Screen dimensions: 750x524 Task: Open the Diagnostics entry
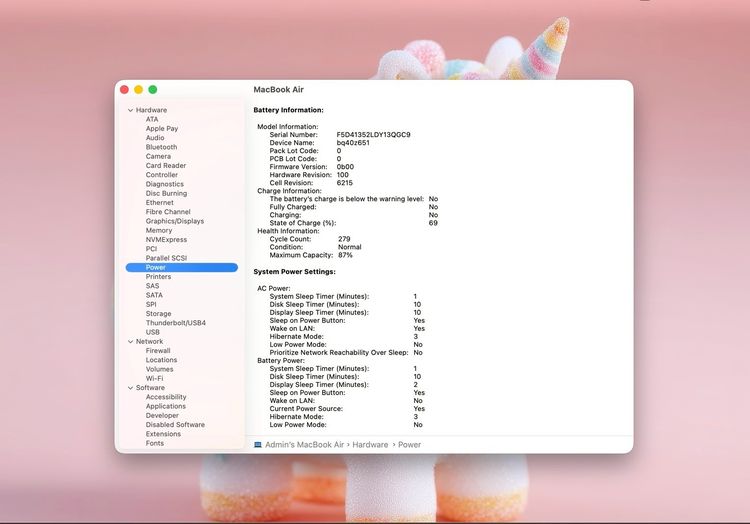[165, 184]
